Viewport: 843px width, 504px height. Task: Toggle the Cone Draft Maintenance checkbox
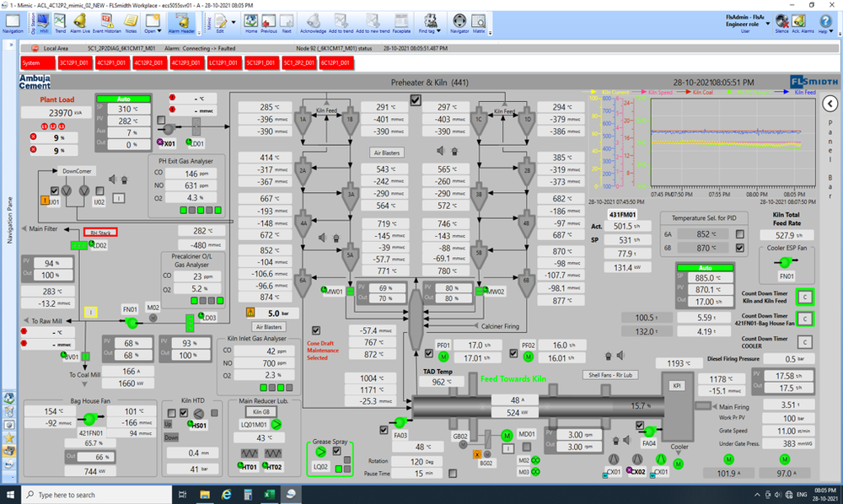(x=316, y=330)
